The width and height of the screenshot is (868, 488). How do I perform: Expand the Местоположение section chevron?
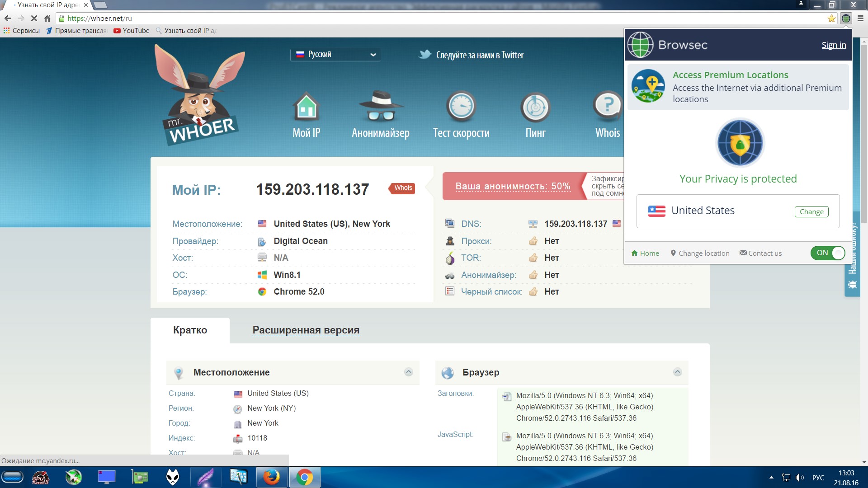coord(409,372)
